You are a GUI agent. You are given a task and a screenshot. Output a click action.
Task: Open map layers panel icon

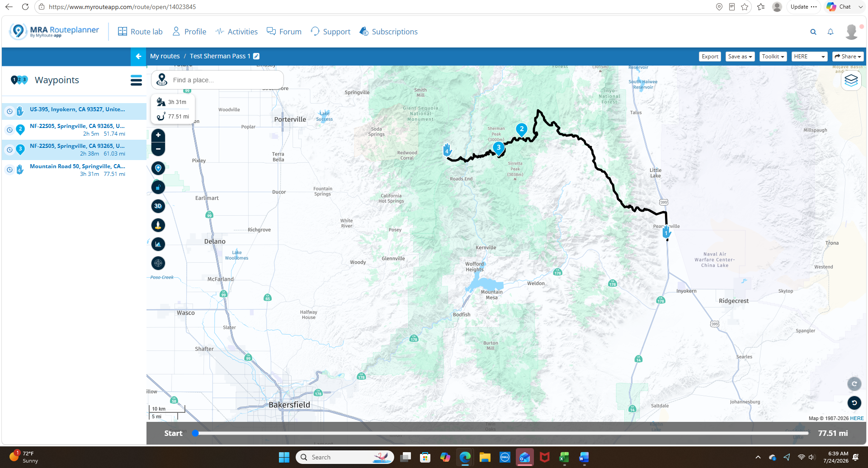click(851, 80)
